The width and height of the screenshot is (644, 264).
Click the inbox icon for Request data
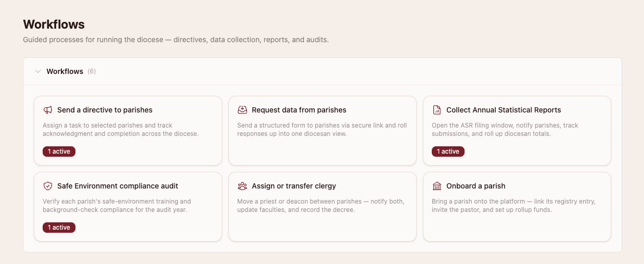[x=242, y=110]
